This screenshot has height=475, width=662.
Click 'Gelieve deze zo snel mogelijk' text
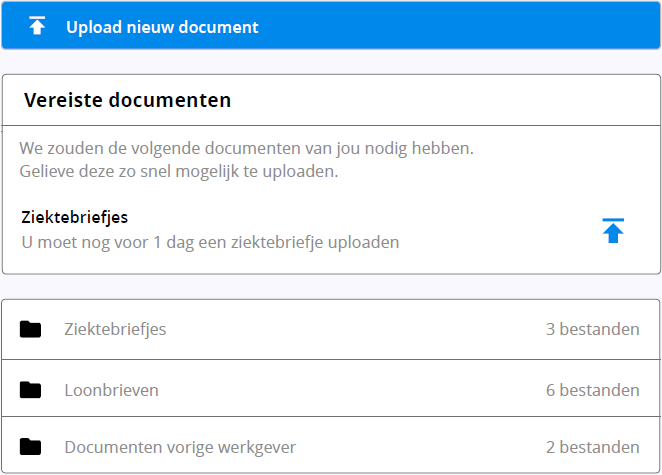pyautogui.click(x=179, y=172)
